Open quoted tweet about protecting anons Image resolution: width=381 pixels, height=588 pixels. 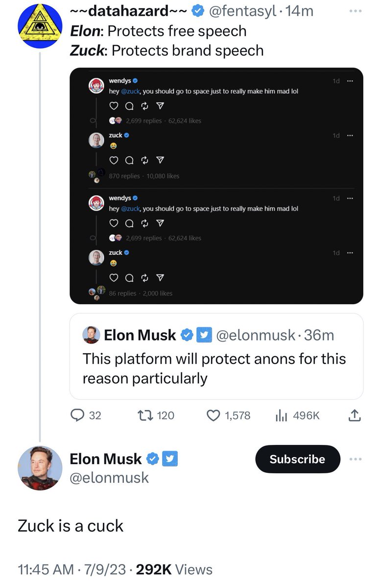pos(216,357)
